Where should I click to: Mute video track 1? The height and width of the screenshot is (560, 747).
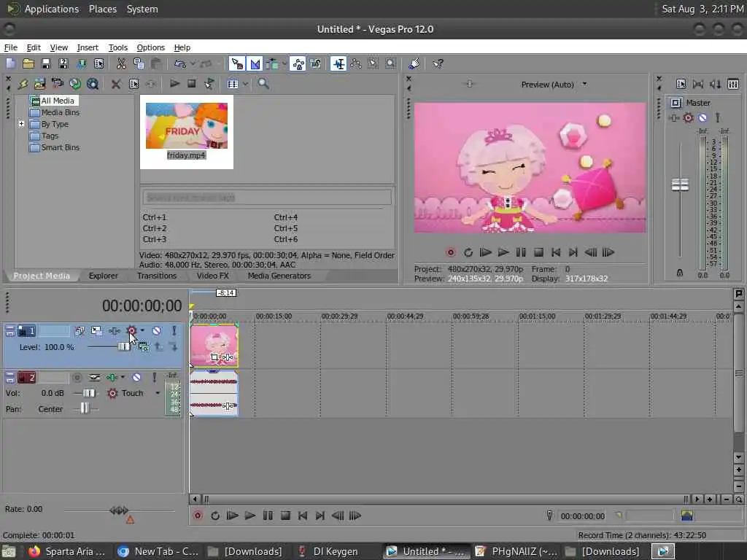[x=156, y=330]
